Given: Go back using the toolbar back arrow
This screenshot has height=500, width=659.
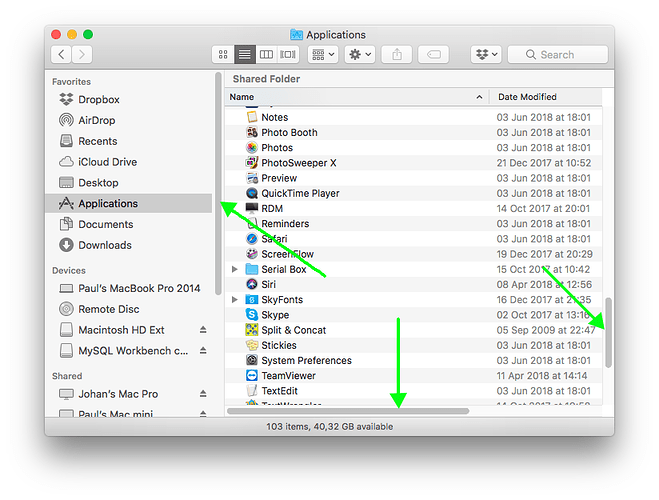Looking at the screenshot, I should [62, 55].
